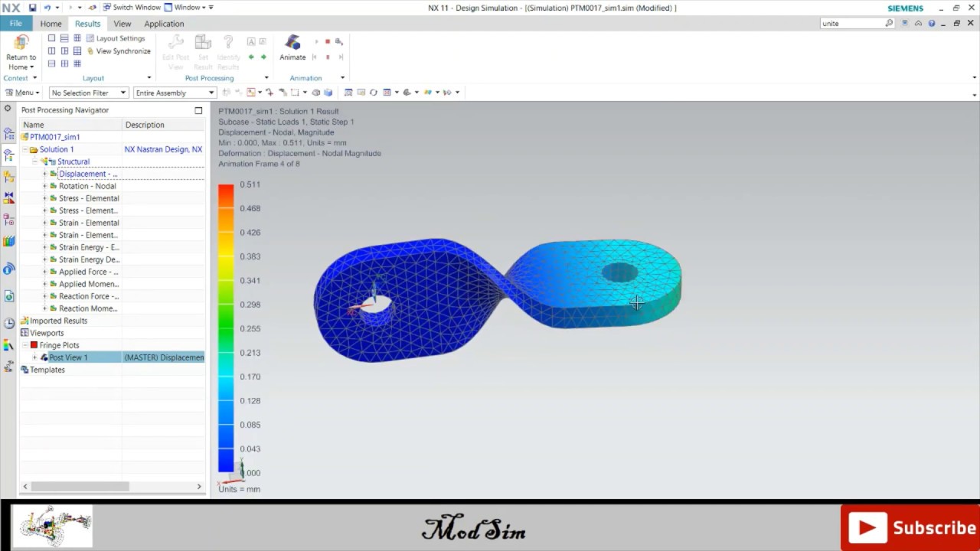Click the YouTube Subscribe button
Image resolution: width=980 pixels, height=551 pixels.
coord(910,527)
